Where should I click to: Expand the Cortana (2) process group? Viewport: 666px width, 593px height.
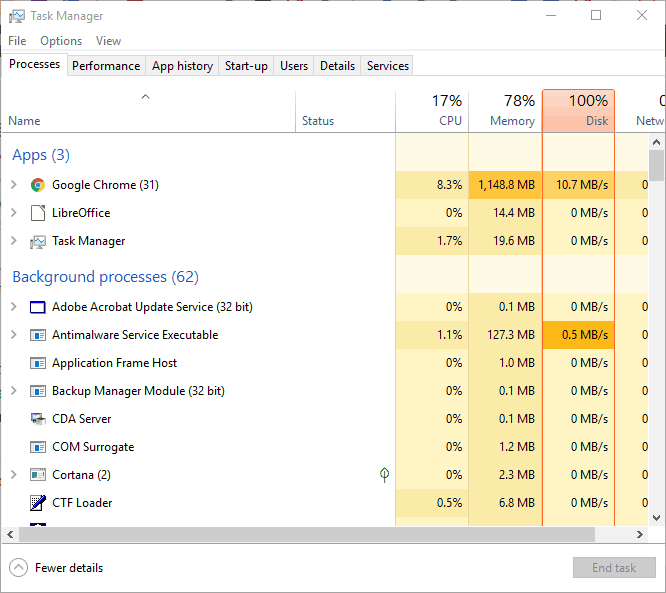click(14, 474)
